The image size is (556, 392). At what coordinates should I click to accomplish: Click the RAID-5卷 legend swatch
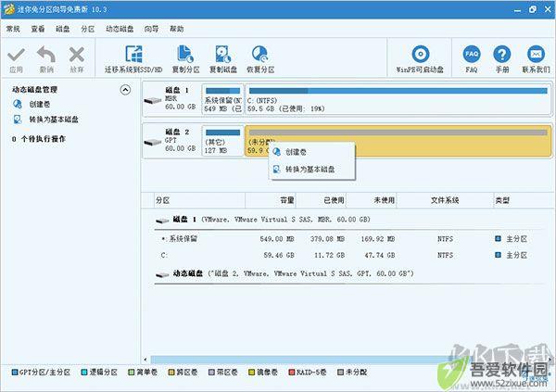click(x=292, y=373)
